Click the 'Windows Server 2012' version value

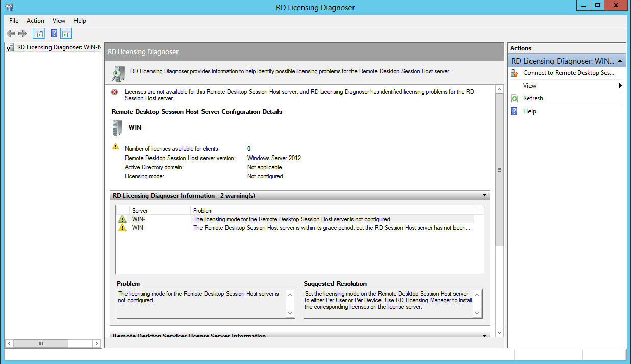(x=274, y=158)
